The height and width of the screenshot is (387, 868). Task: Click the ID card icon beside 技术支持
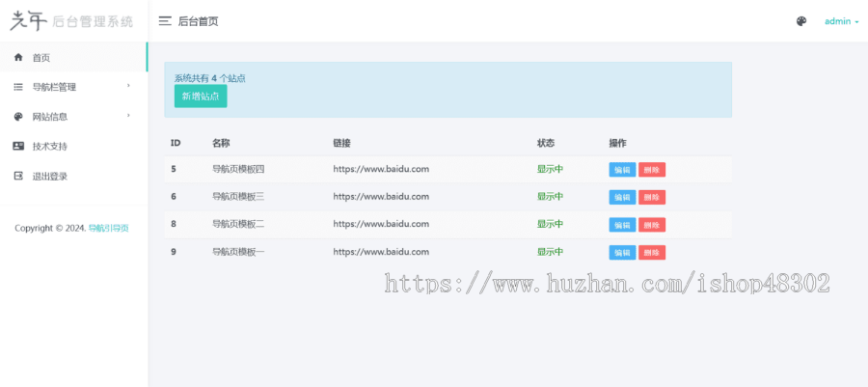[x=18, y=146]
